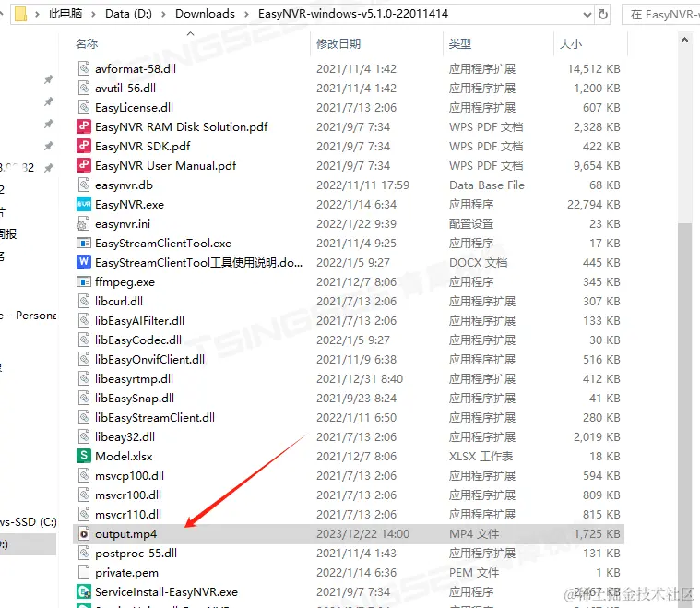This screenshot has height=608, width=700.
Task: Select libEasyStreamClient.dll file name
Action: coord(155,418)
